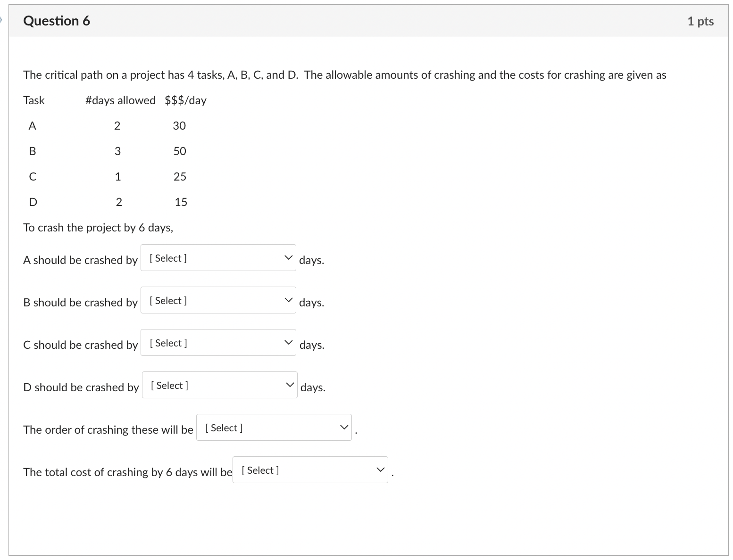Open the crash days dropdown for task A
The image size is (733, 560).
click(x=218, y=258)
